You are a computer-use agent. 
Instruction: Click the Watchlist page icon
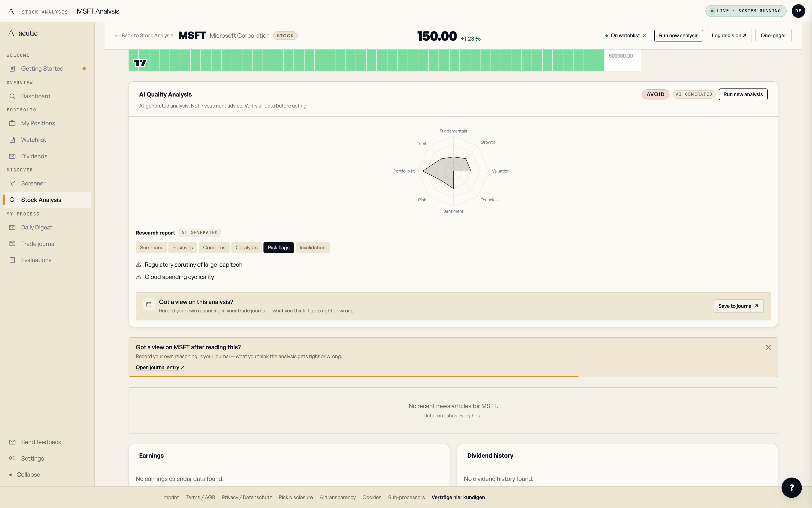(x=12, y=140)
